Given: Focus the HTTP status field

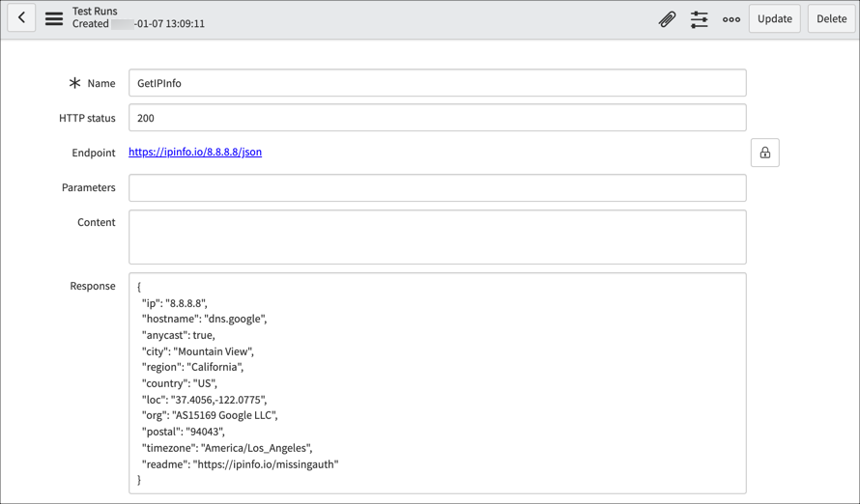Looking at the screenshot, I should [438, 117].
